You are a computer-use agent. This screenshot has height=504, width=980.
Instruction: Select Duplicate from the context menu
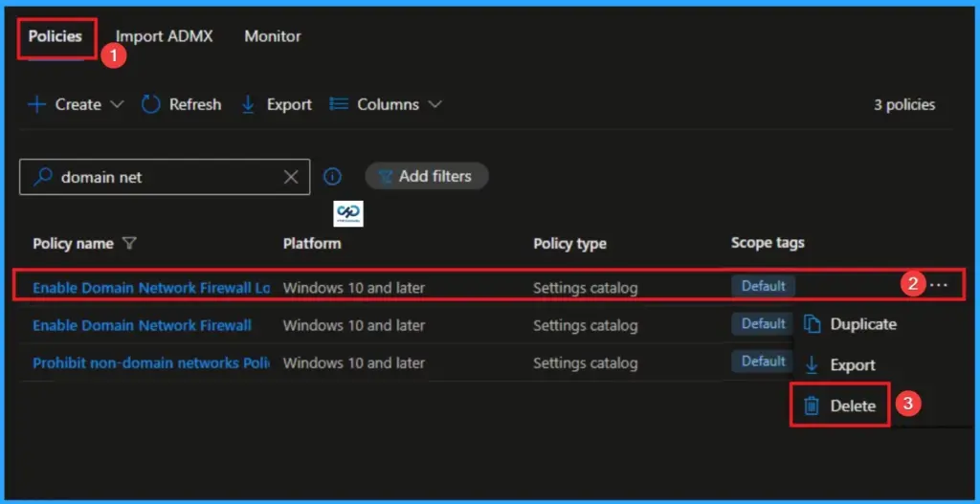[851, 324]
